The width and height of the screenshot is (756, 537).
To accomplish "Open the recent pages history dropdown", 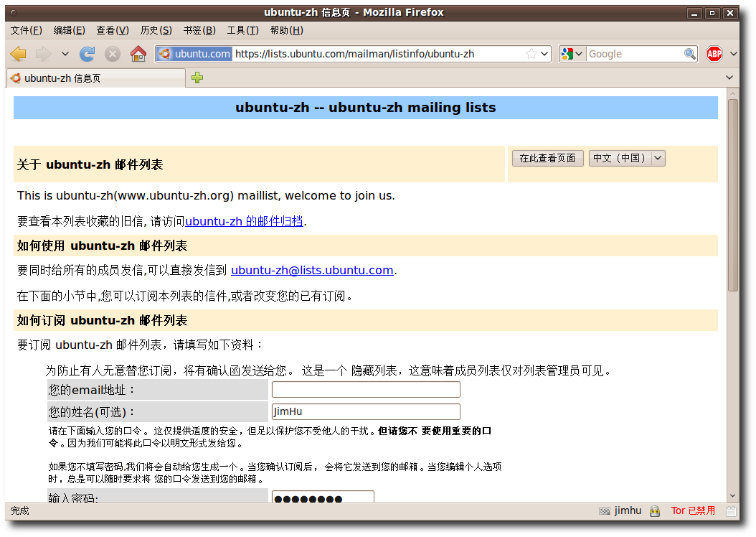I will (65, 54).
